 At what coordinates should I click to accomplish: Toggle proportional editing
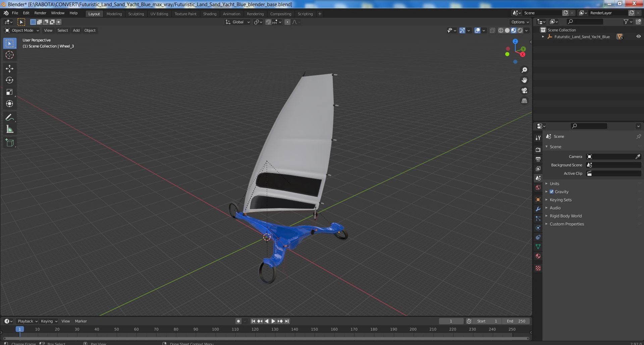pos(287,22)
